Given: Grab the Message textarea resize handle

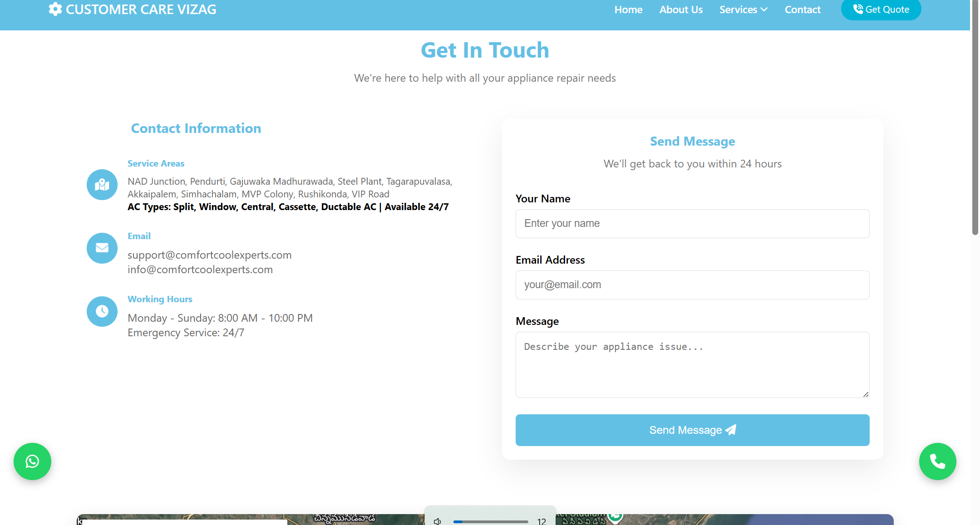Looking at the screenshot, I should tap(866, 394).
